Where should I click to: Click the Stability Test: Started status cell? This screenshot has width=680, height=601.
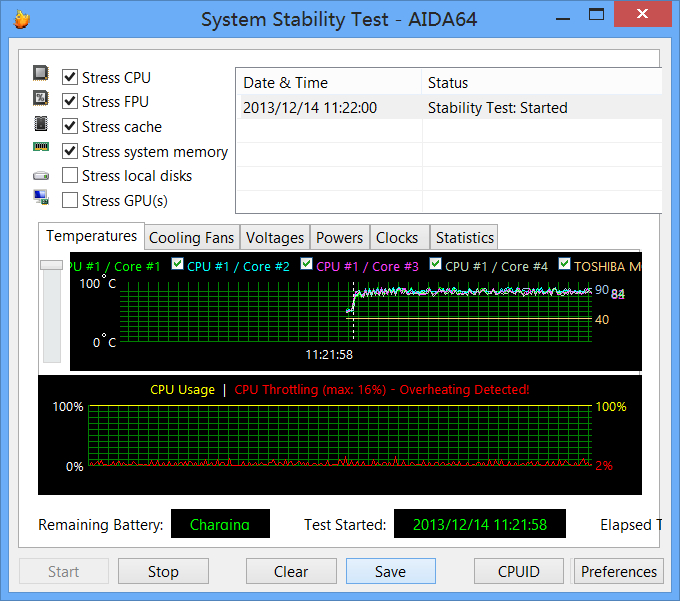click(497, 108)
